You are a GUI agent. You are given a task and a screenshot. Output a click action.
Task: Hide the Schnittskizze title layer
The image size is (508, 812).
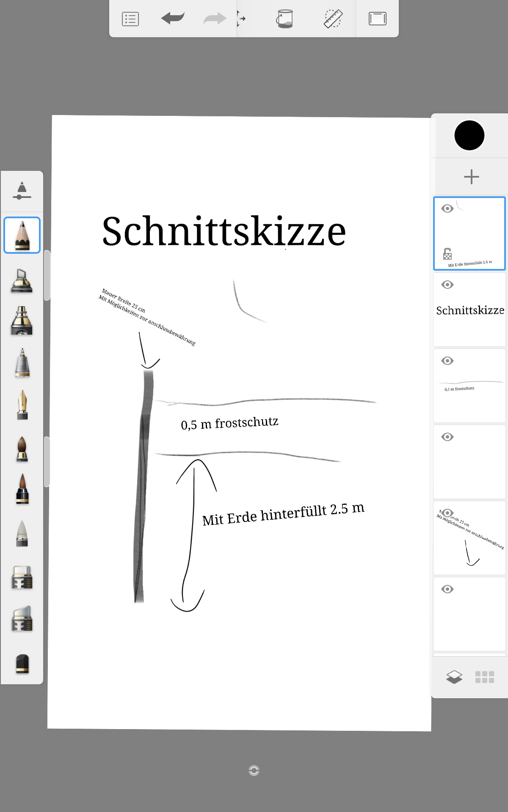tap(447, 285)
